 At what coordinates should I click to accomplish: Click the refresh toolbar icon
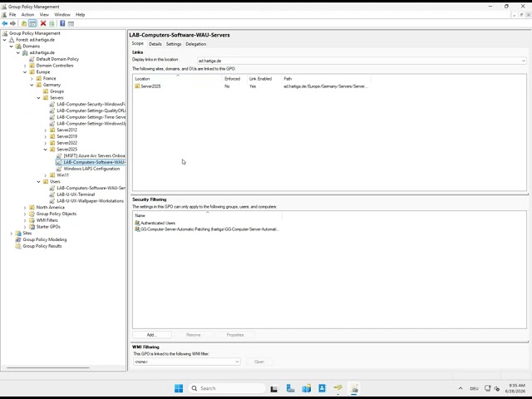point(52,23)
